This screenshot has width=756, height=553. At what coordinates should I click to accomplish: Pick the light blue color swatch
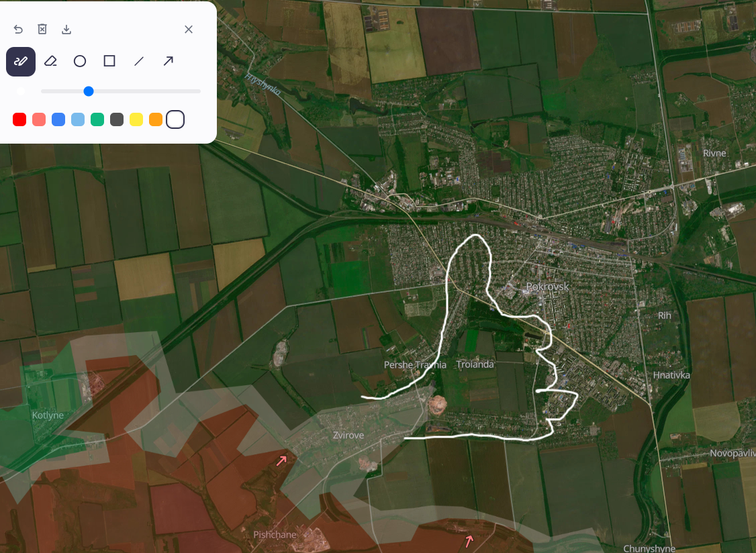(x=78, y=119)
